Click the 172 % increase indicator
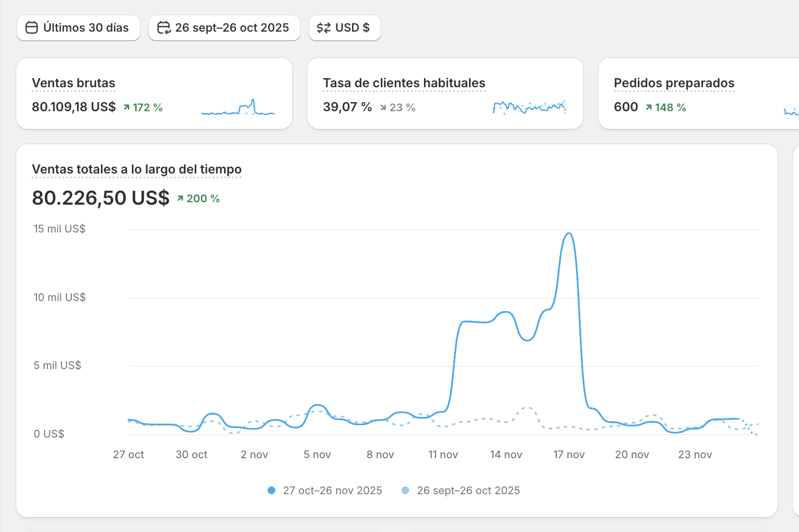This screenshot has width=799, height=532. pos(143,107)
